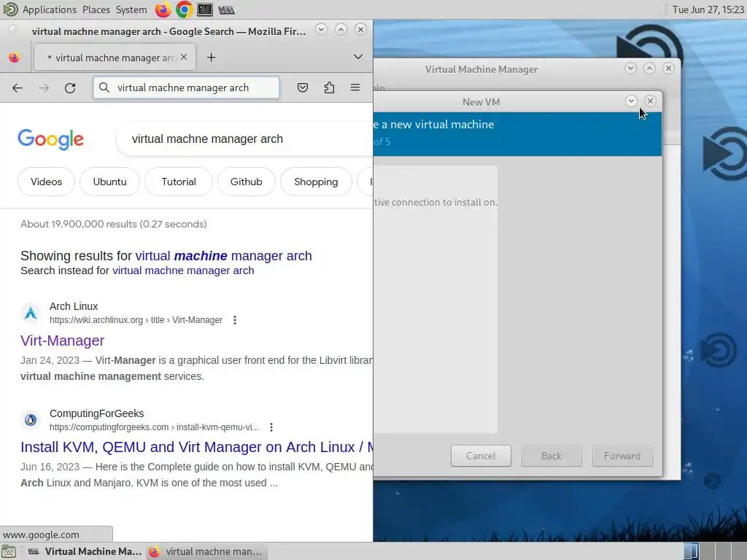Open Firefox extensions puzzle icon

[329, 87]
